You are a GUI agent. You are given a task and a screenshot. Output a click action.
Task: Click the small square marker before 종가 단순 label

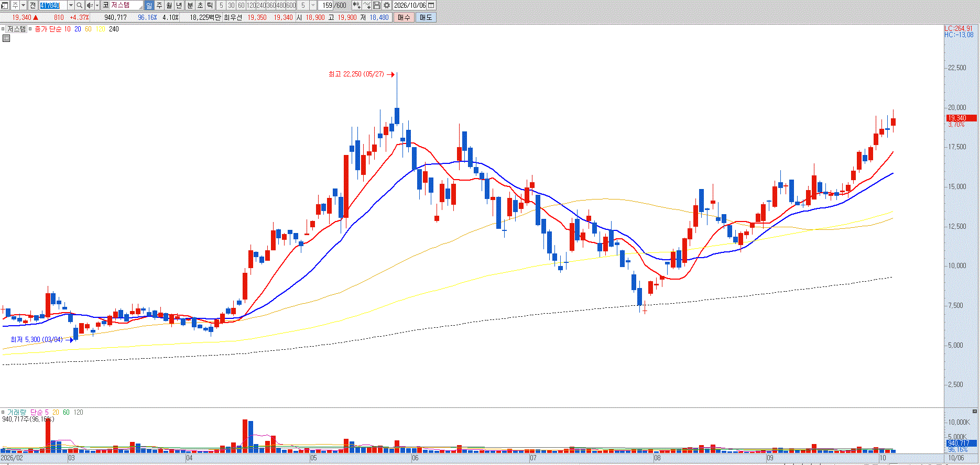pos(30,29)
